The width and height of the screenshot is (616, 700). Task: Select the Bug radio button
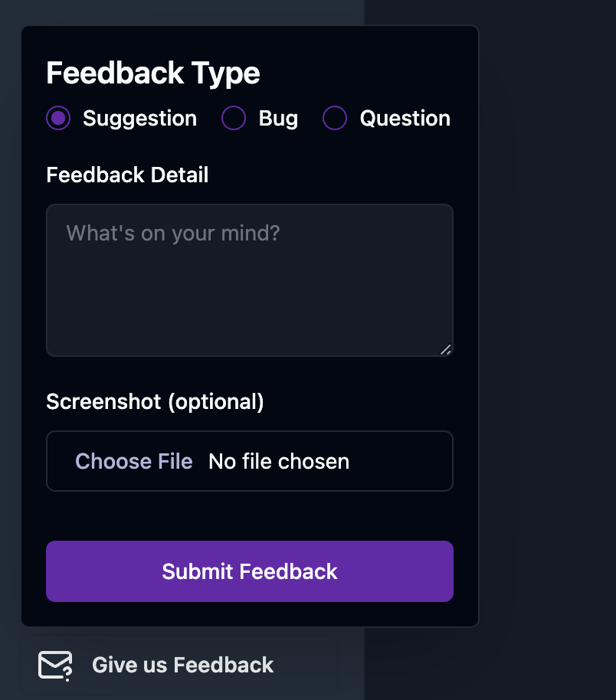pos(233,118)
